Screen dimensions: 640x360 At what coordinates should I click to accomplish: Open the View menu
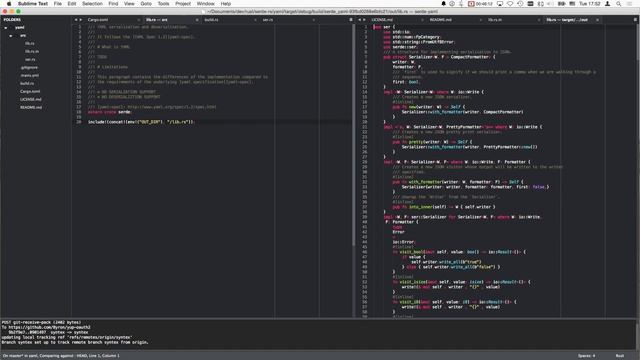[129, 4]
